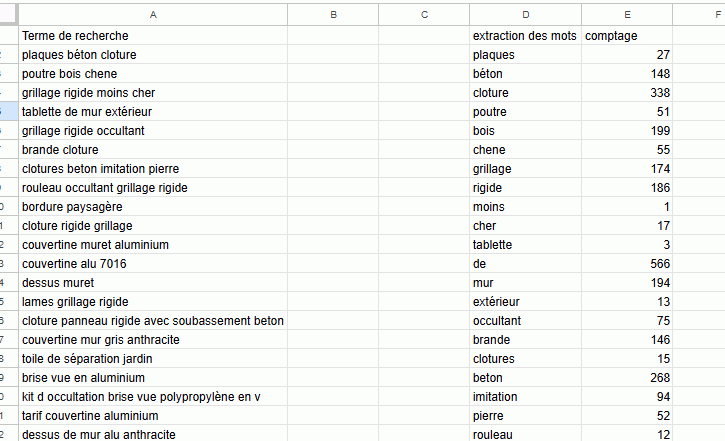Click the "occultant" cell in column D
725x441 pixels.
click(525, 321)
